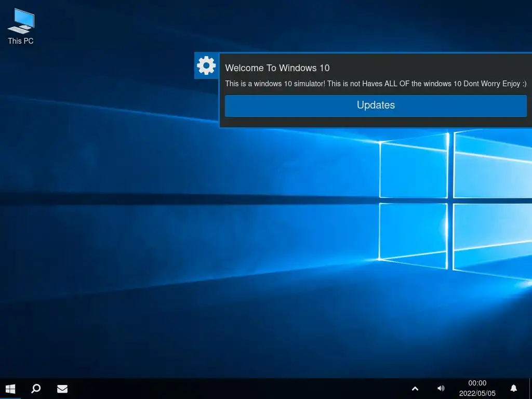Click the simulator description text in notification
This screenshot has height=399, width=532.
pos(376,84)
